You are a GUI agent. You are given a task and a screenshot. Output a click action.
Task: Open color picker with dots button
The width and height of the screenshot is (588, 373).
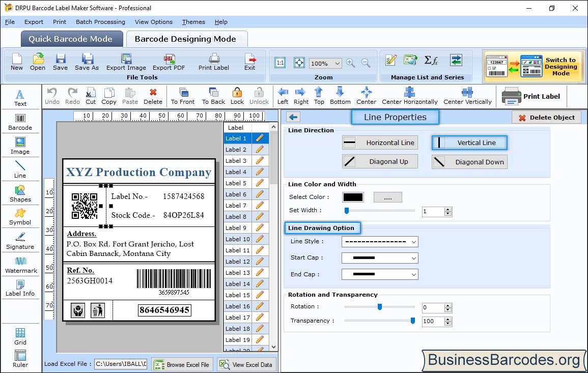388,197
